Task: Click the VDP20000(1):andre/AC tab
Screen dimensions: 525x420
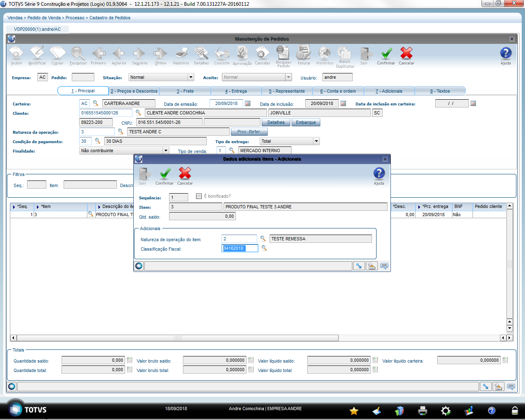Action: click(x=37, y=29)
